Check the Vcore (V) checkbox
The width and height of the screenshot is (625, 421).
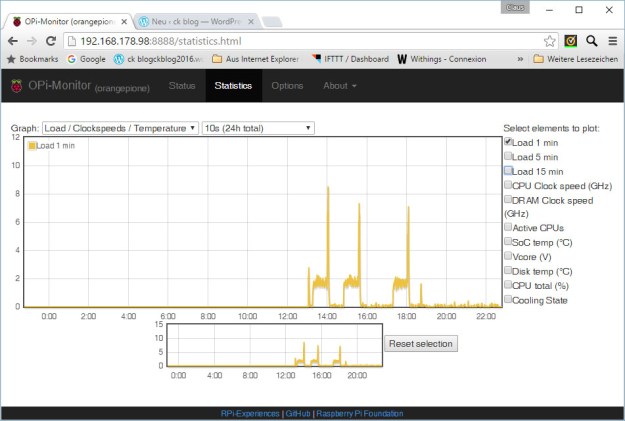[x=508, y=255]
